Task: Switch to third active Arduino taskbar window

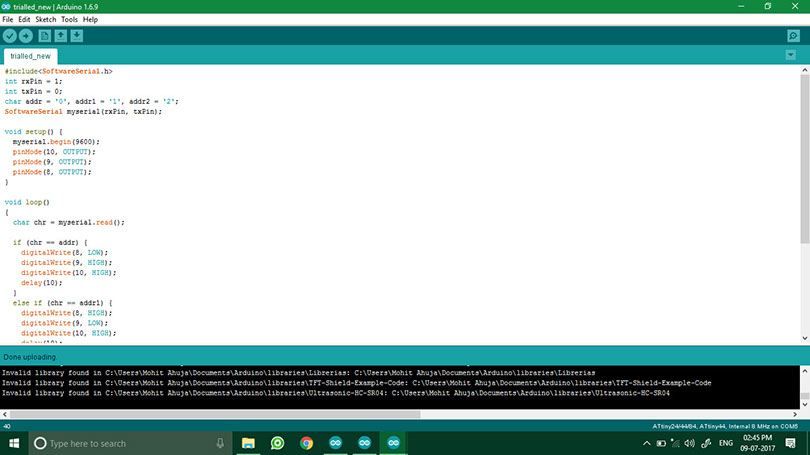Action: pyautogui.click(x=394, y=444)
